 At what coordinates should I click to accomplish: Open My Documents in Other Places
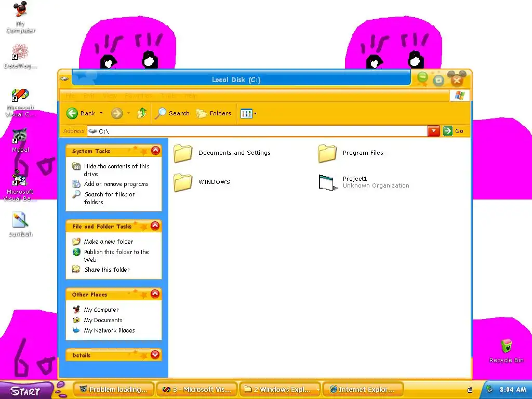[x=103, y=320]
